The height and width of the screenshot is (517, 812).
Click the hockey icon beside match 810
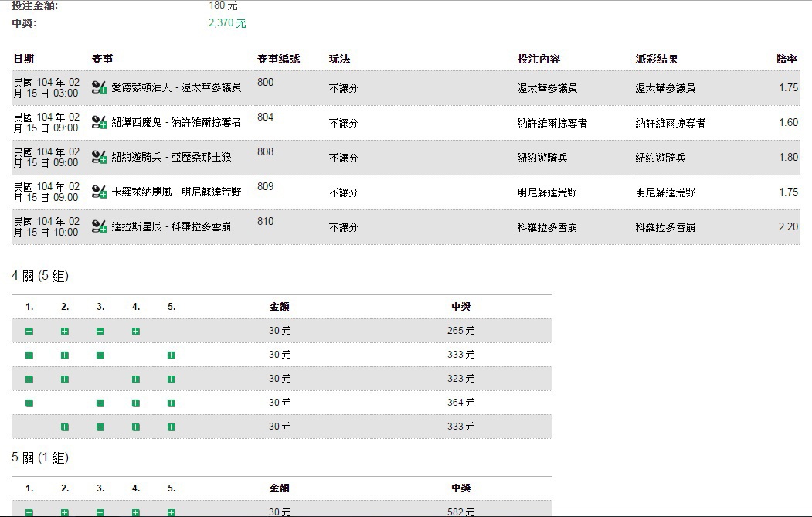(x=99, y=226)
